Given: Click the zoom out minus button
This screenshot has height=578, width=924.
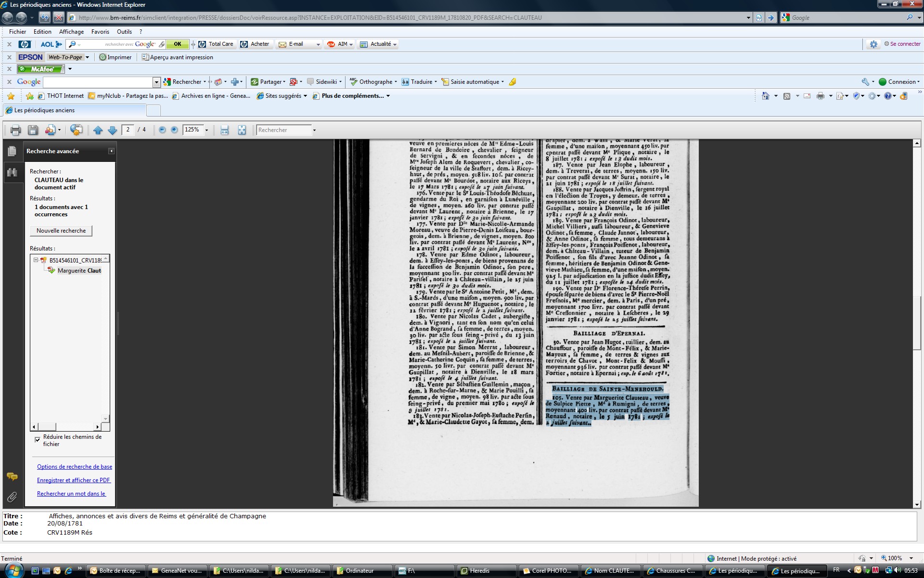Looking at the screenshot, I should [x=162, y=130].
